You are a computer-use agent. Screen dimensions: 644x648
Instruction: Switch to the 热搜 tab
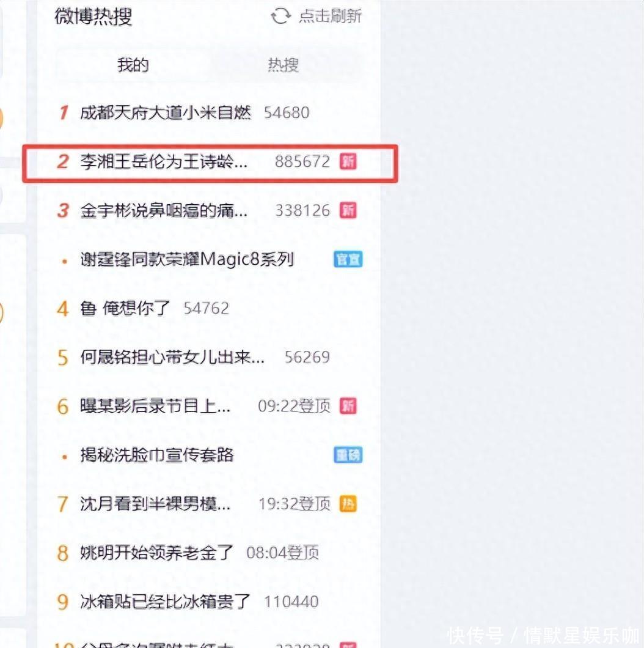[283, 65]
